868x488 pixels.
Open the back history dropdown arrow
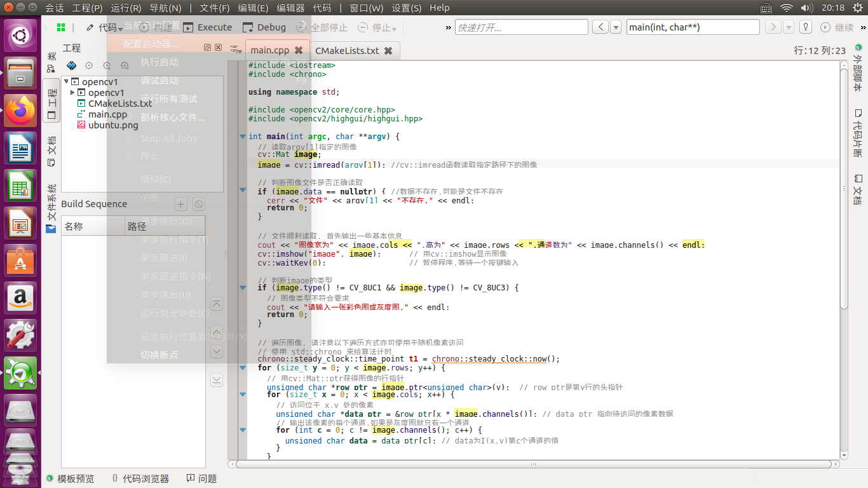pos(616,27)
